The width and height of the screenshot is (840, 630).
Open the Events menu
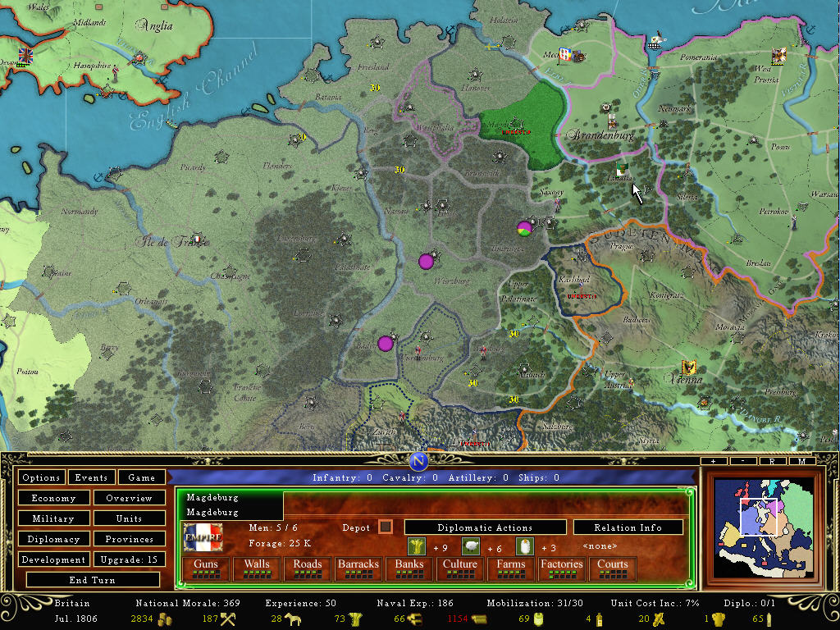pos(91,477)
